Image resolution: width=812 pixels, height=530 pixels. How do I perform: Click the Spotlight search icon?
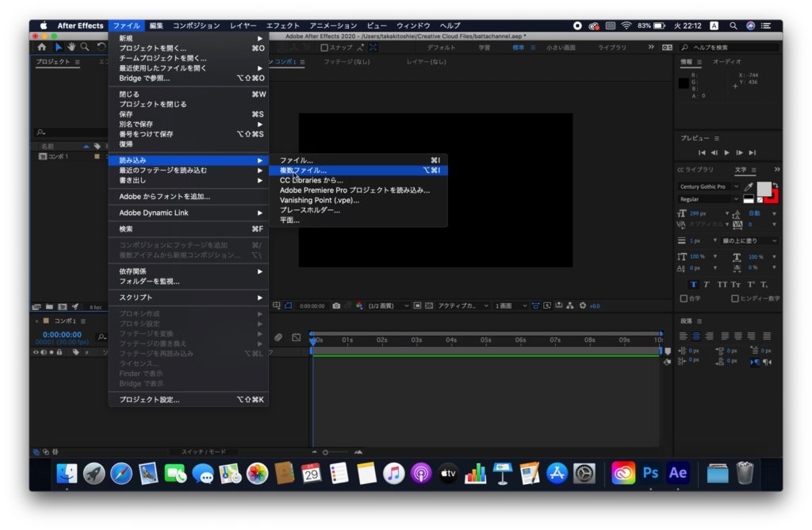pyautogui.click(x=733, y=25)
